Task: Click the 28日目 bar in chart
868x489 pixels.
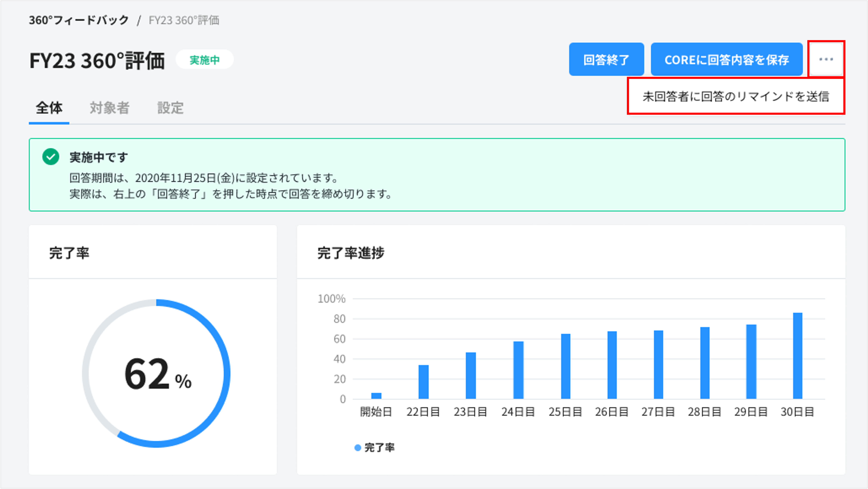Action: coord(705,363)
